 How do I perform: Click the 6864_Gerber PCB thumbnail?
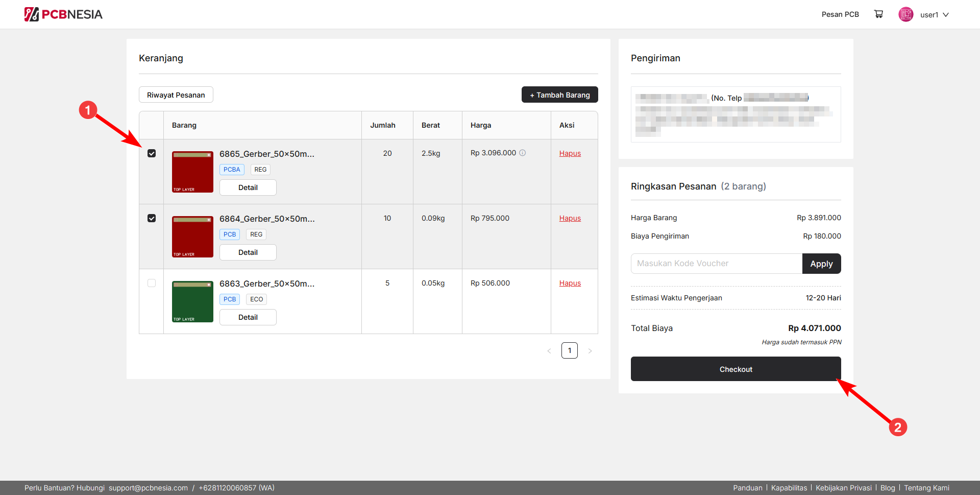click(192, 237)
